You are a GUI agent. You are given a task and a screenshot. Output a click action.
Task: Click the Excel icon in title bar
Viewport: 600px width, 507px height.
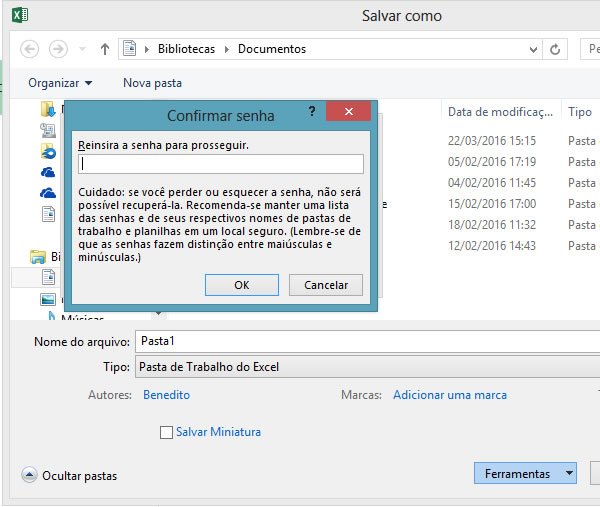point(20,15)
